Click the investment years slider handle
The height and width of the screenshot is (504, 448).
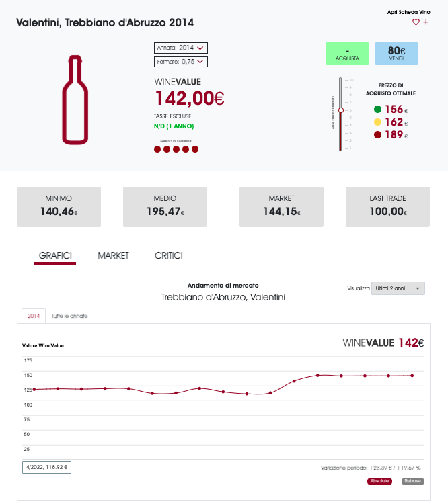pos(341,110)
